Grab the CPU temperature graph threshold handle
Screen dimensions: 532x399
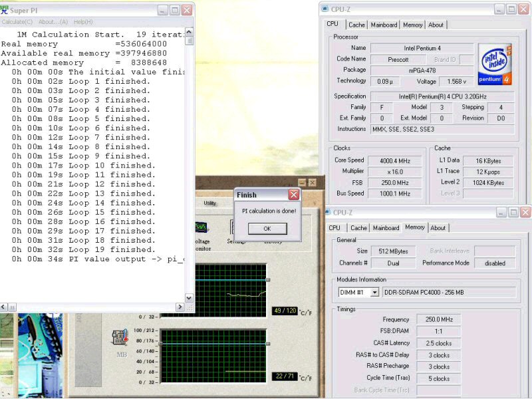[x=268, y=280]
